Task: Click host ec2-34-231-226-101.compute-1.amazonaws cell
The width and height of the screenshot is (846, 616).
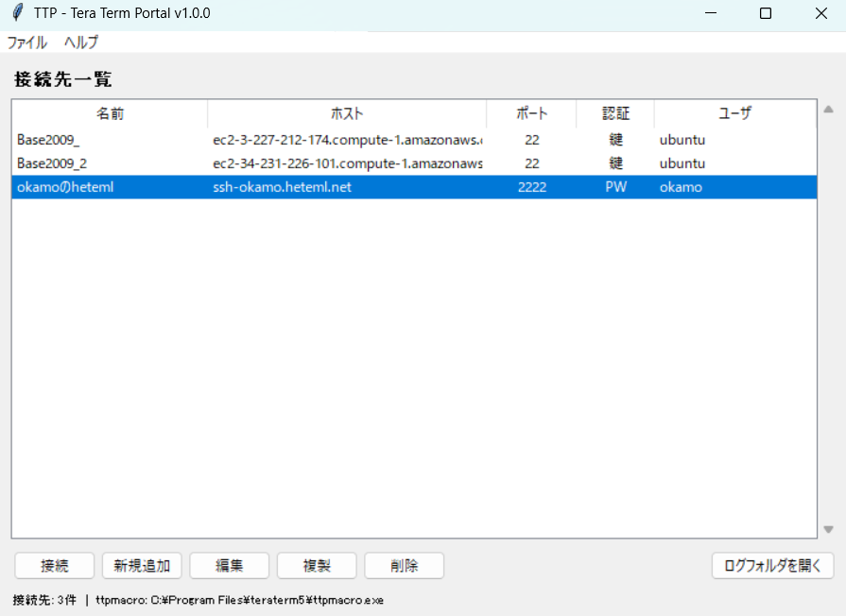Action: (x=347, y=163)
